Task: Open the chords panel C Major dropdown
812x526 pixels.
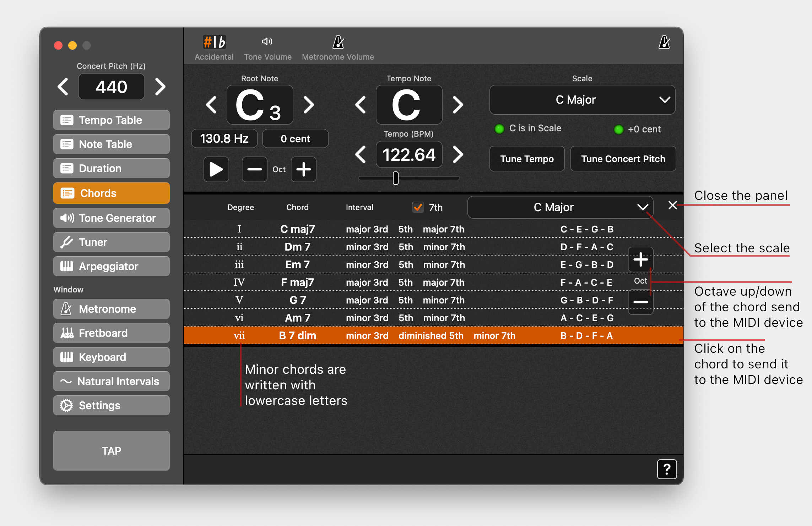Action: click(x=560, y=207)
